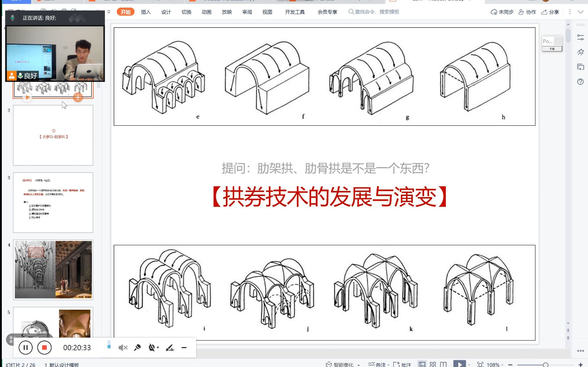Switch to slide sorter grid view

coord(433,364)
